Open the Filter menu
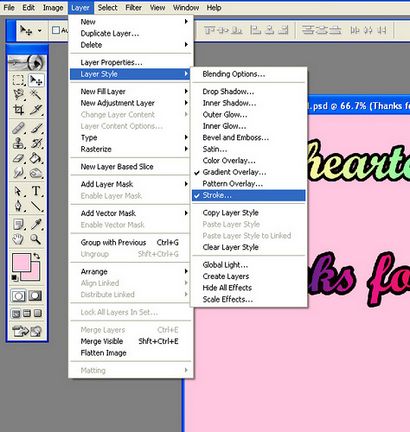 coord(133,7)
